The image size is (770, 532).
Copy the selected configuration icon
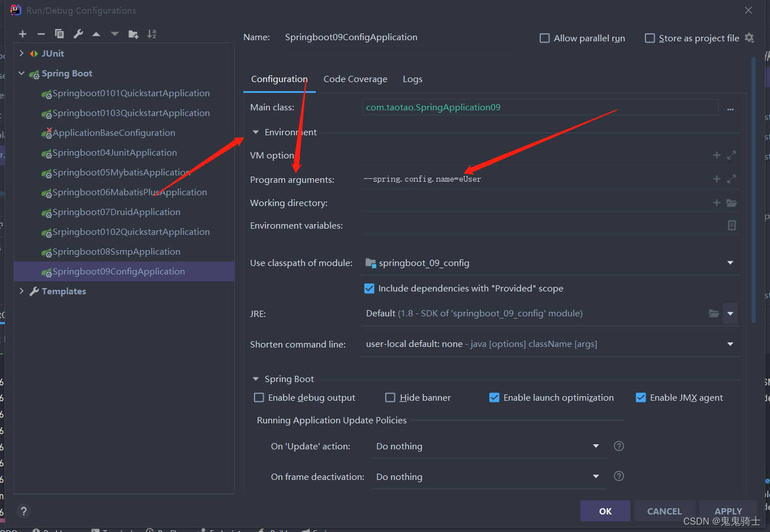pyautogui.click(x=59, y=34)
